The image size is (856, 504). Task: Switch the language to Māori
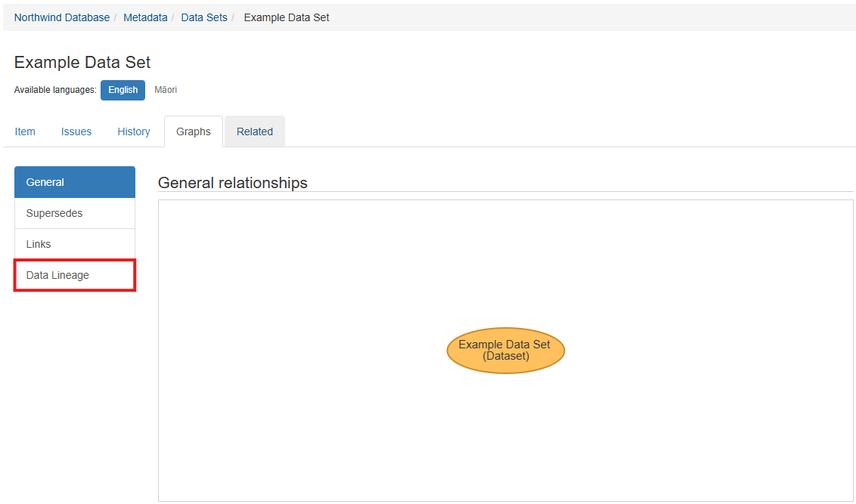point(166,90)
